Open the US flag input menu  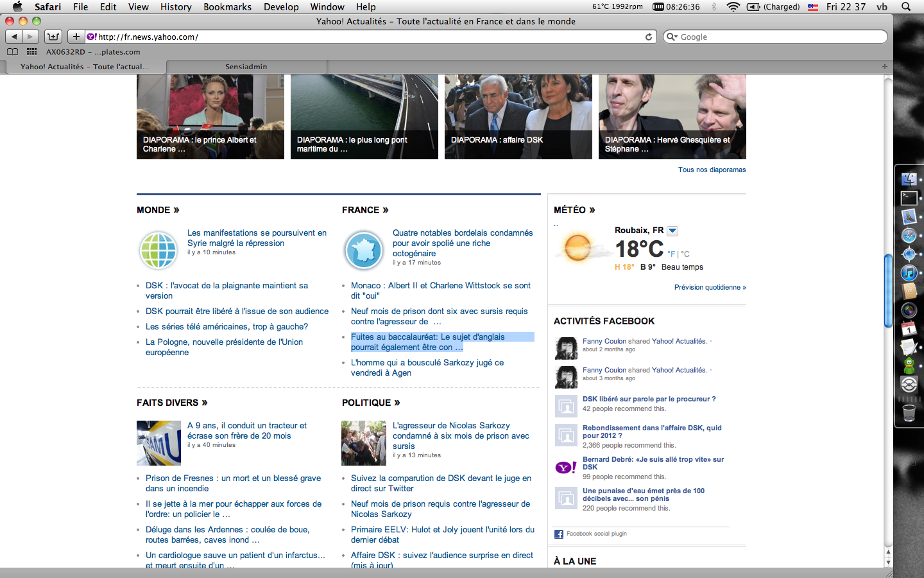[813, 7]
